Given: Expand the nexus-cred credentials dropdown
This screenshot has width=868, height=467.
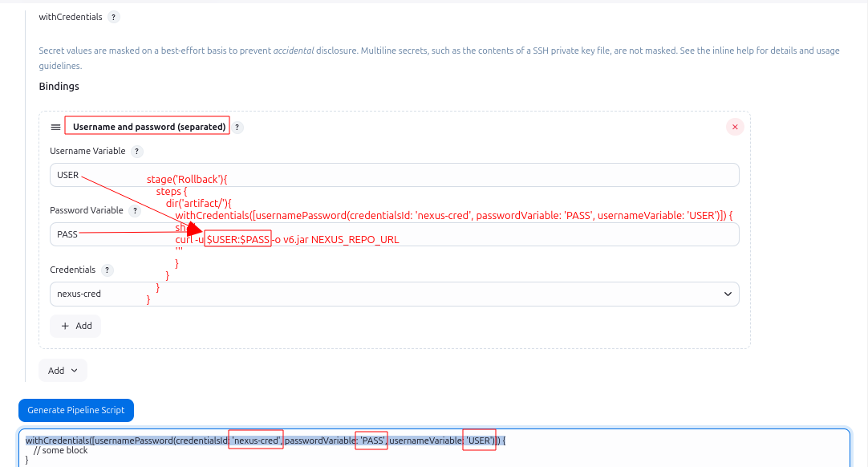Looking at the screenshot, I should pyautogui.click(x=728, y=294).
